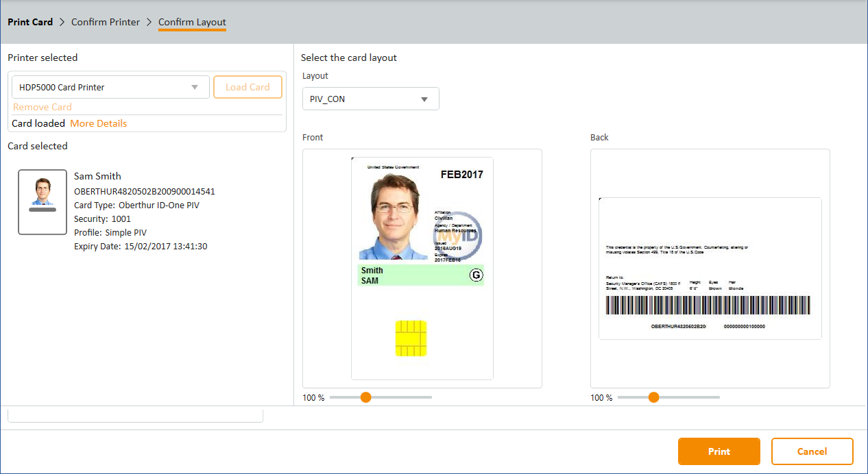The image size is (868, 474).
Task: Click the circled G icon on the card
Action: pyautogui.click(x=476, y=275)
